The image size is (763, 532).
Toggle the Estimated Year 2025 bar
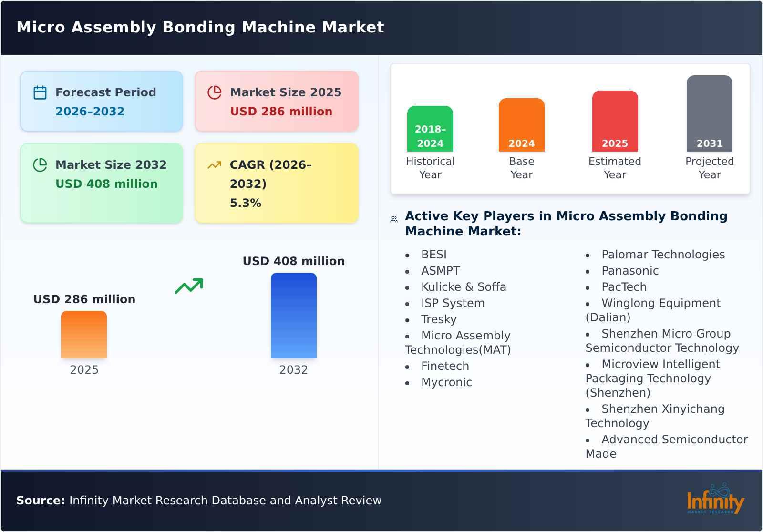coord(615,120)
